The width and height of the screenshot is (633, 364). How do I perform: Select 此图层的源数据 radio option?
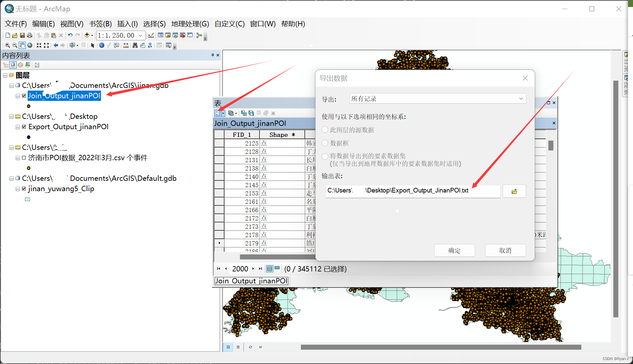click(325, 130)
